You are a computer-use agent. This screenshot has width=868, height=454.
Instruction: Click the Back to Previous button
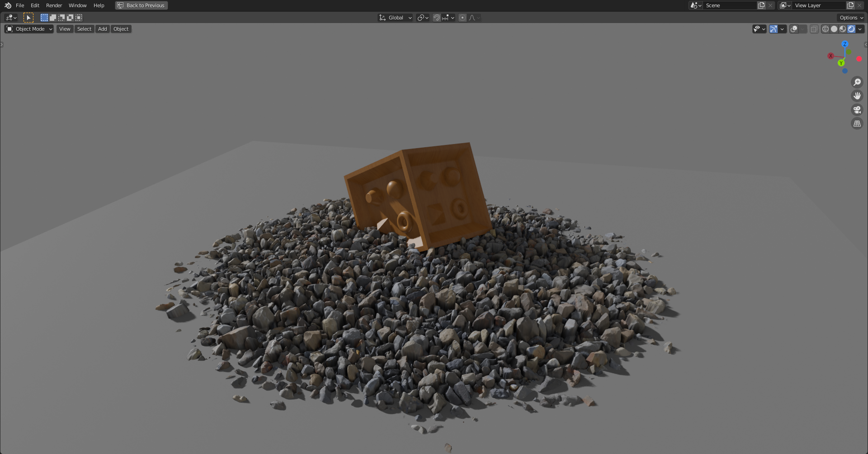(x=141, y=5)
